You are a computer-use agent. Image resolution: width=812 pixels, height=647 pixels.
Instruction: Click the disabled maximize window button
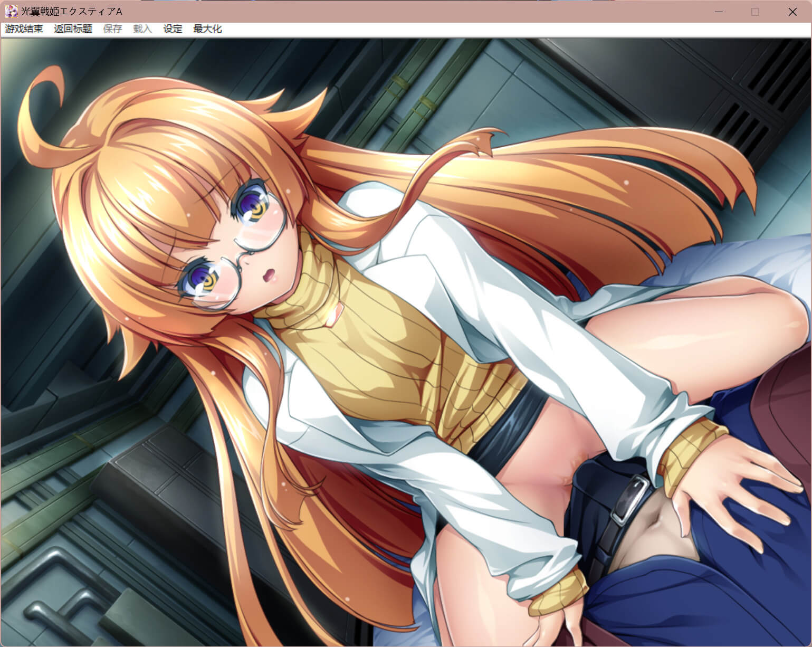[755, 12]
